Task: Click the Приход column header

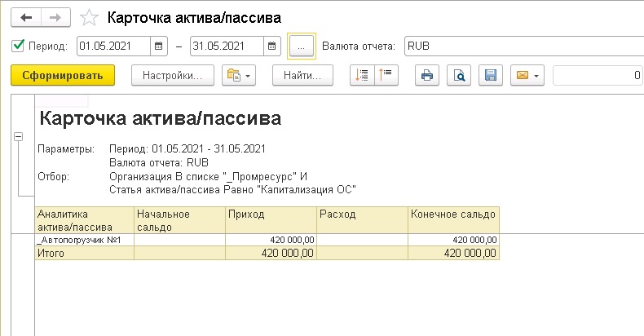Action: click(x=271, y=220)
